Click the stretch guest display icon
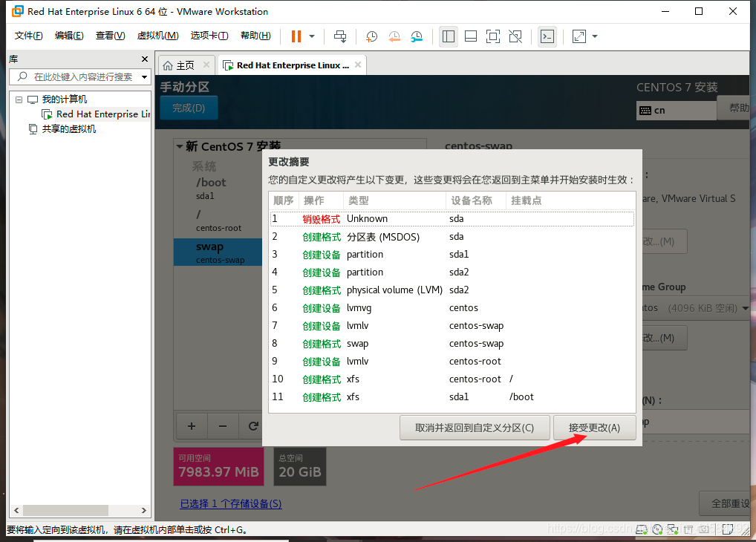Screen dimensions: 756x542 [x=579, y=36]
